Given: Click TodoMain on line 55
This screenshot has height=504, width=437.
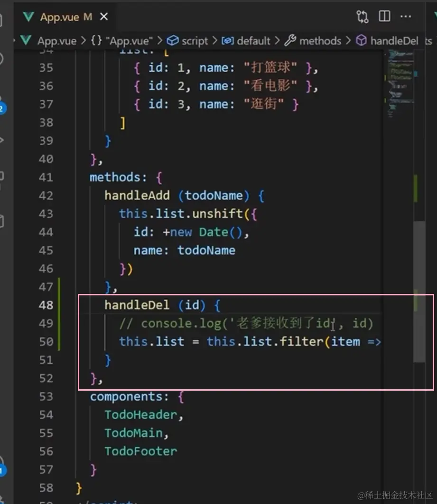Looking at the screenshot, I should (x=133, y=433).
